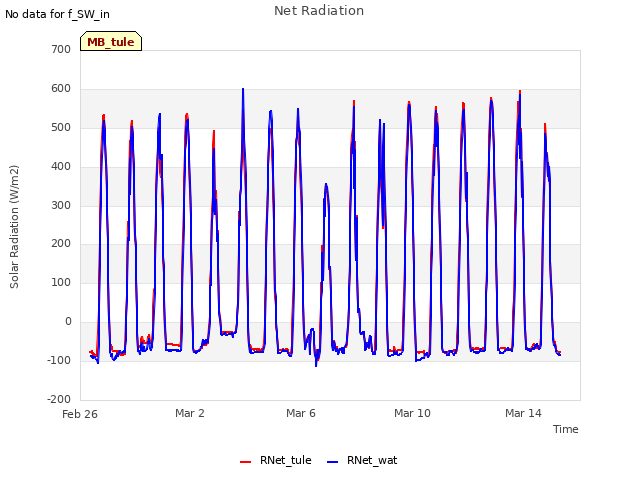
Task: Click the 700 y-axis tick label
Action: 61,49
